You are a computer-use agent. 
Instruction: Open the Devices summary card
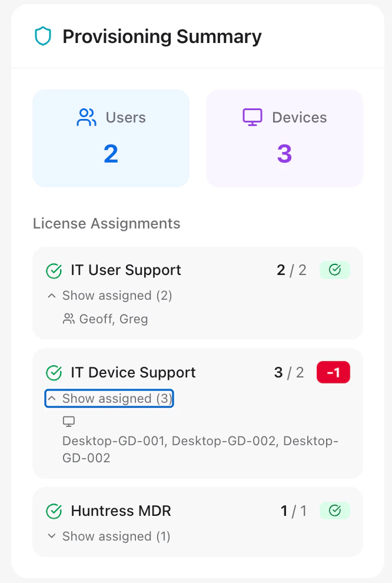(x=284, y=138)
